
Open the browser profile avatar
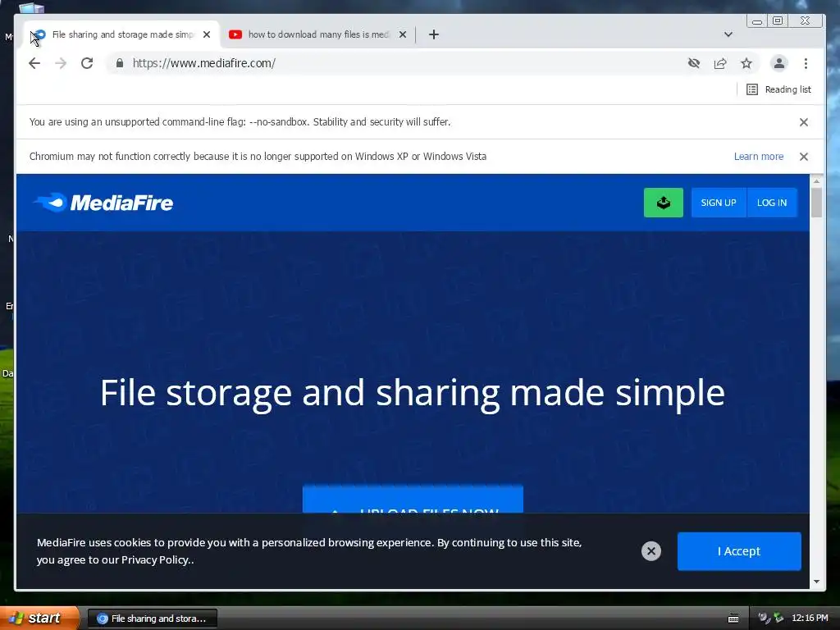(779, 63)
